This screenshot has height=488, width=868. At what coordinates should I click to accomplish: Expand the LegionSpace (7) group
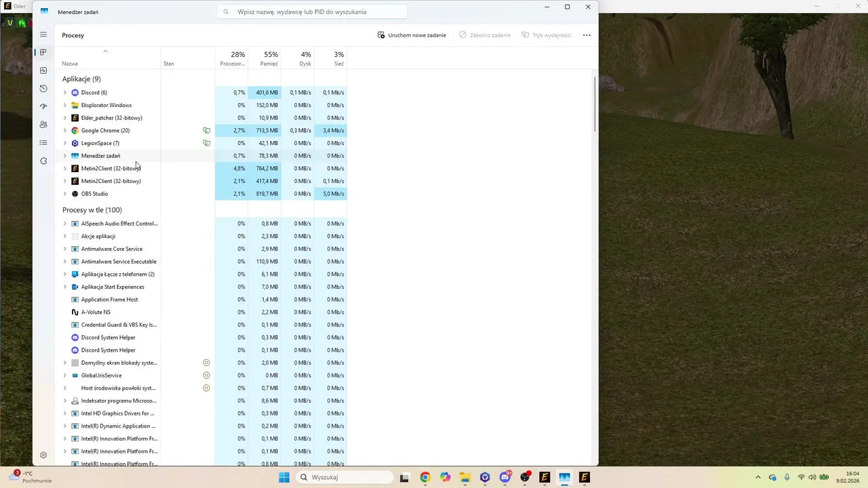[x=65, y=143]
